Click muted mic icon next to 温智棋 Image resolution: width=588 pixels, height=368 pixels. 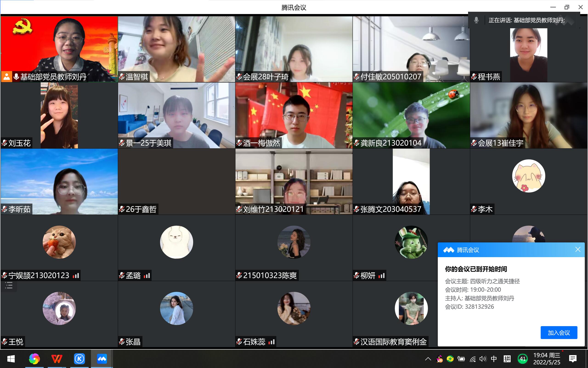[x=122, y=77]
